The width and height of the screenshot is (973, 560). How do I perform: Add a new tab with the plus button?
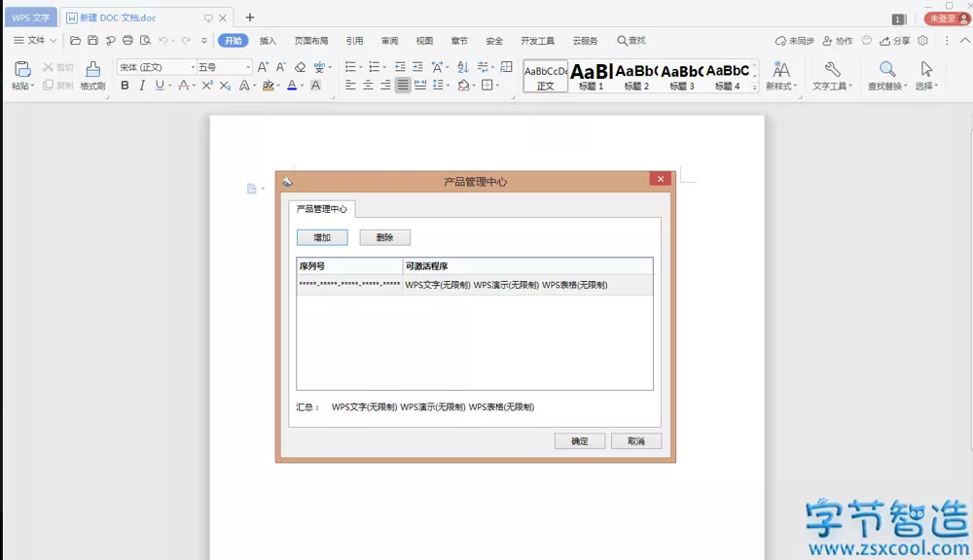pos(250,17)
